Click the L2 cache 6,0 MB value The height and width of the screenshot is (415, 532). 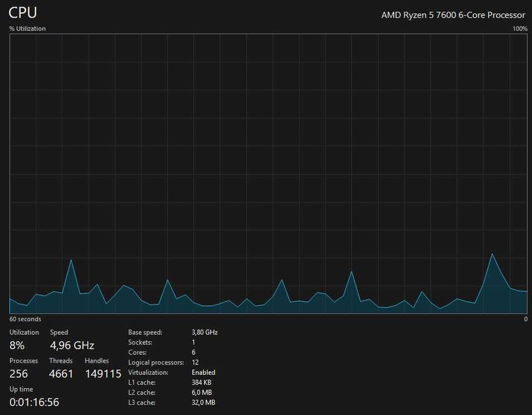202,392
